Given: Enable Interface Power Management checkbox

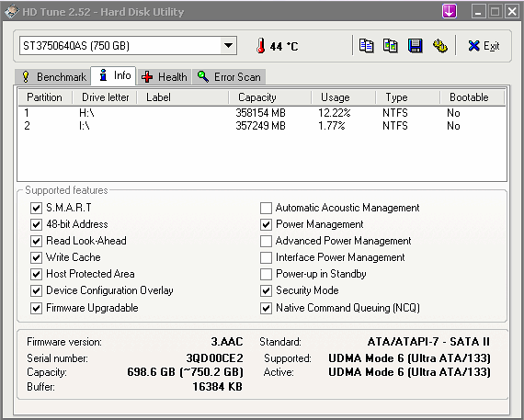Looking at the screenshot, I should [266, 257].
